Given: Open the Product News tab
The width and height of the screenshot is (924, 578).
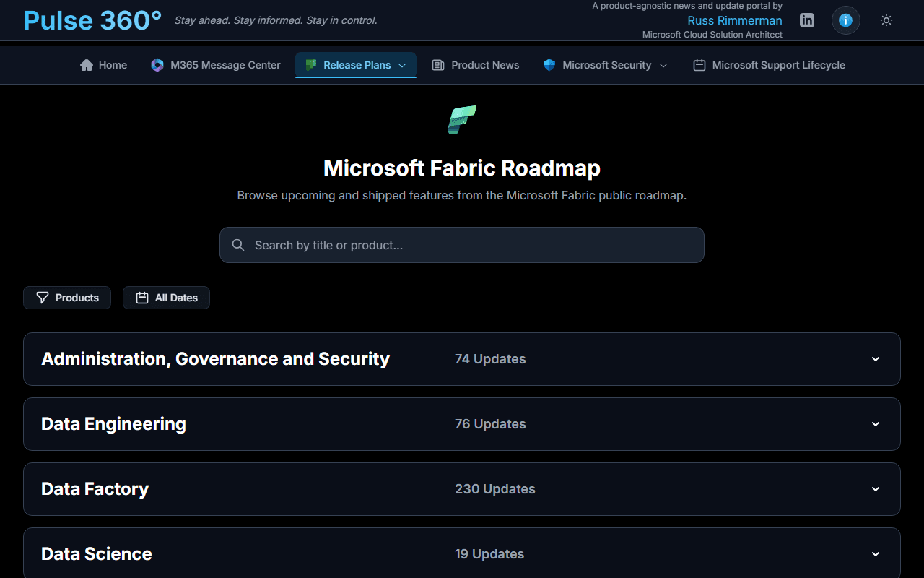Looking at the screenshot, I should (x=475, y=65).
